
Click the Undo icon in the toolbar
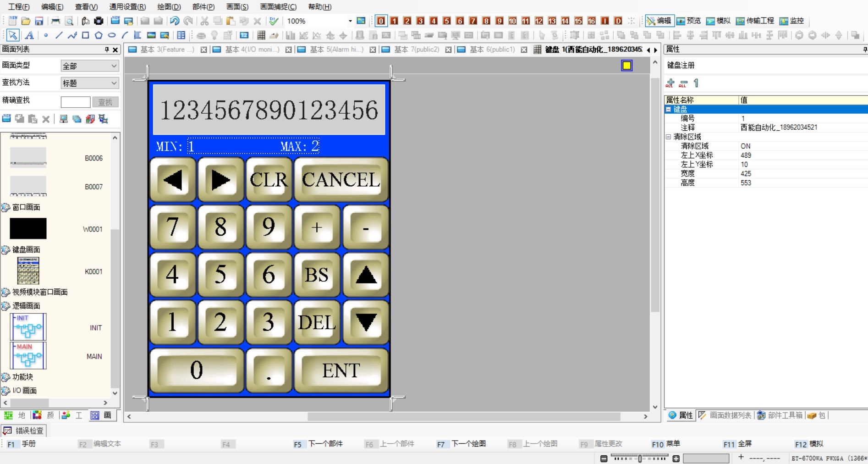pyautogui.click(x=175, y=21)
